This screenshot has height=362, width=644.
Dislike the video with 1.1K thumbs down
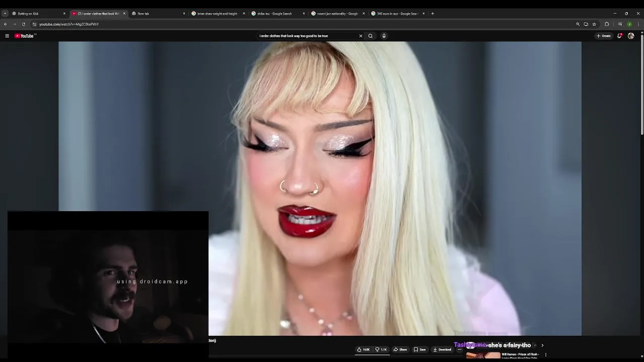(381, 349)
